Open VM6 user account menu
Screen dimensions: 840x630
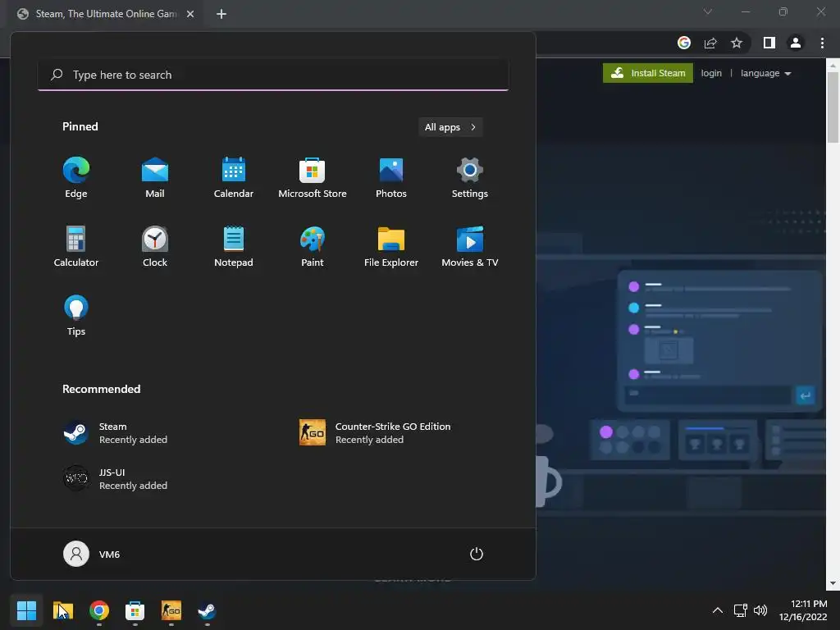[92, 554]
